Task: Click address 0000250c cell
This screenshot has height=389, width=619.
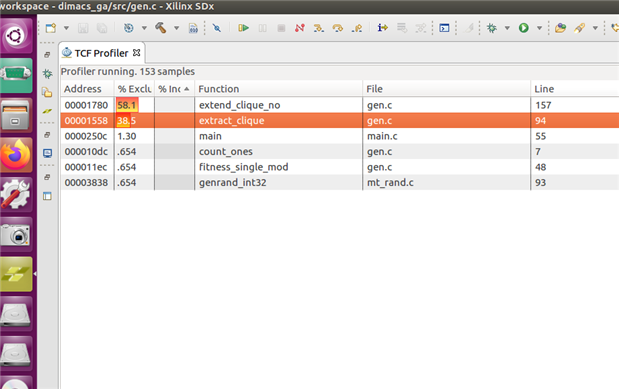Action: [86, 136]
